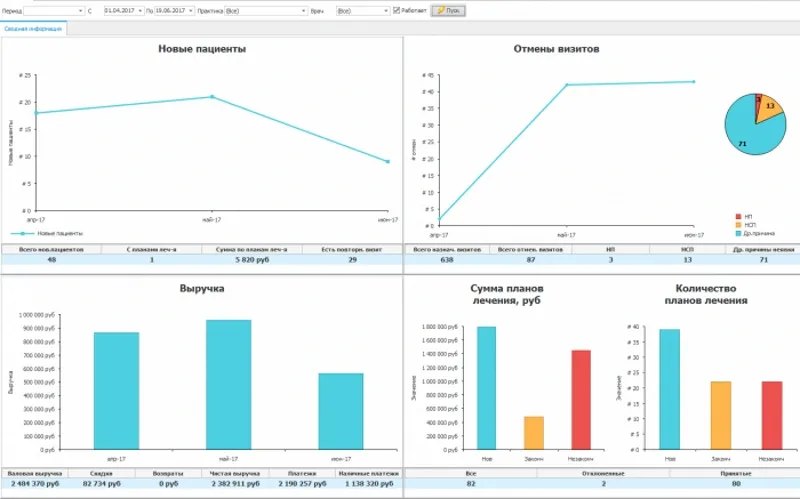Click Принятые column header
Image resolution: width=800 pixels, height=499 pixels.
(735, 473)
